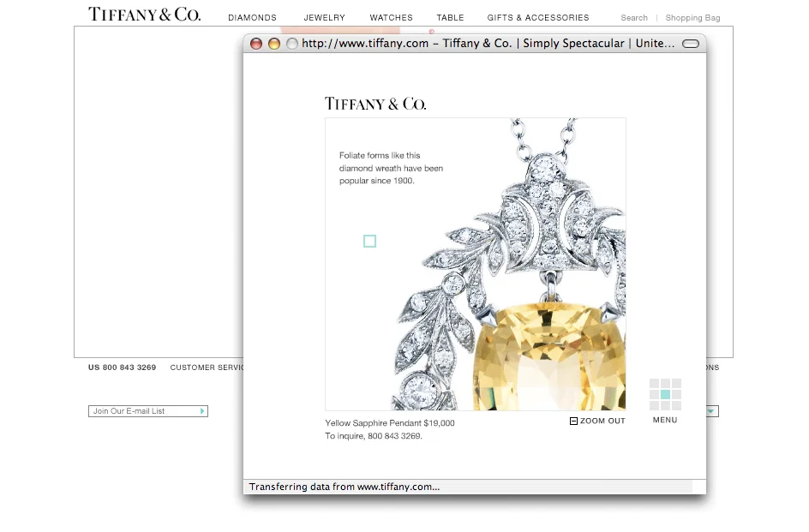This screenshot has width=809, height=532.
Task: Click the US 800 843 3269 phone text
Action: pos(123,368)
